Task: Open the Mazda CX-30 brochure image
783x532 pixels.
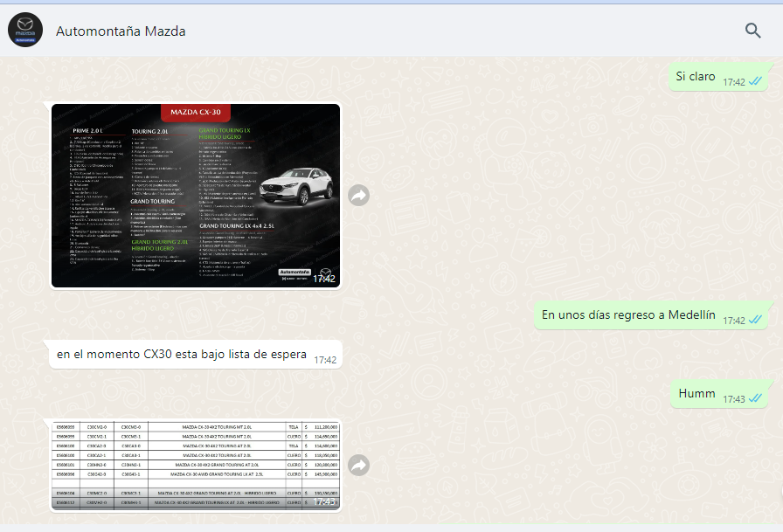Action: pos(196,196)
